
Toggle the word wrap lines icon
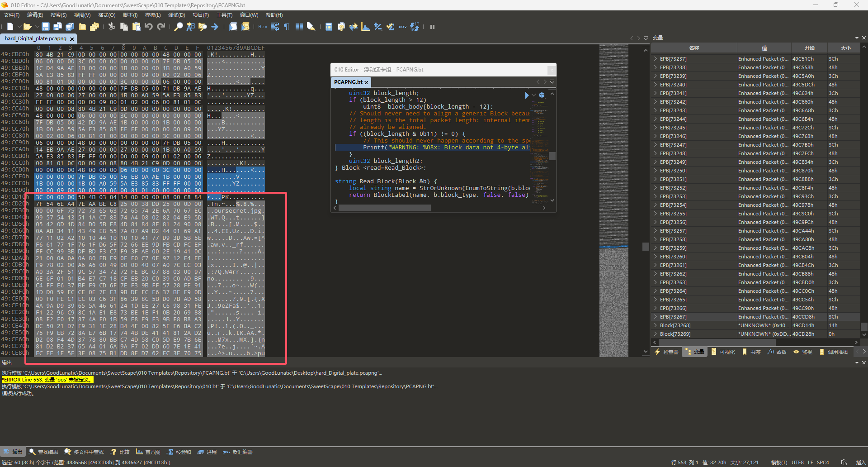click(274, 27)
